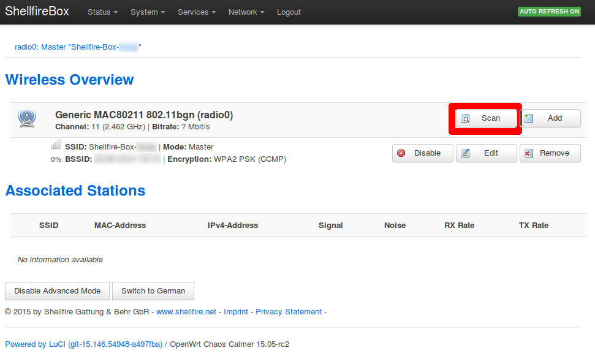Click the OpenWrt Chaos Calmer 15.05-rc2 text
Viewport: 595px width, 364px height.
click(229, 344)
